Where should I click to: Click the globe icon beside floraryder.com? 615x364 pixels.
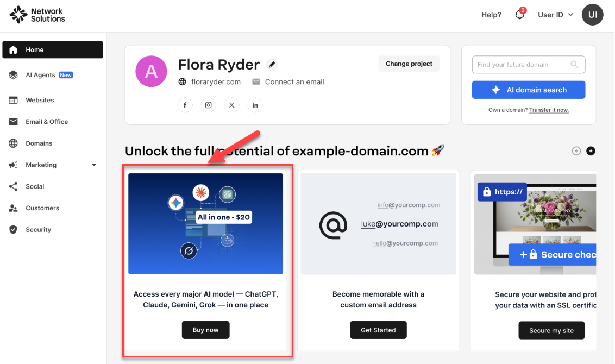(x=183, y=81)
